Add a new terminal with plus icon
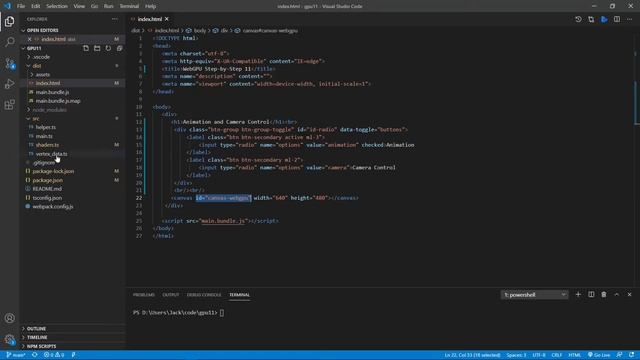Image resolution: width=640 pixels, height=360 pixels. point(578,295)
